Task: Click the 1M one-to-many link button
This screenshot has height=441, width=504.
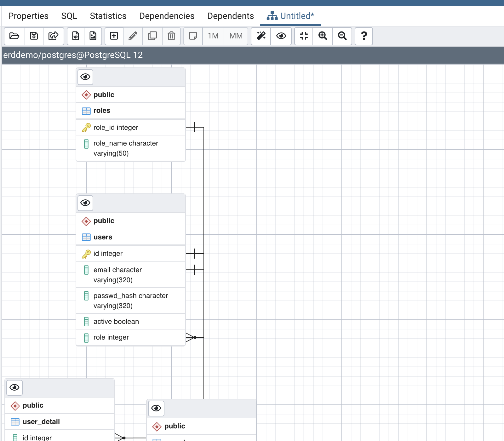Action: (x=213, y=36)
